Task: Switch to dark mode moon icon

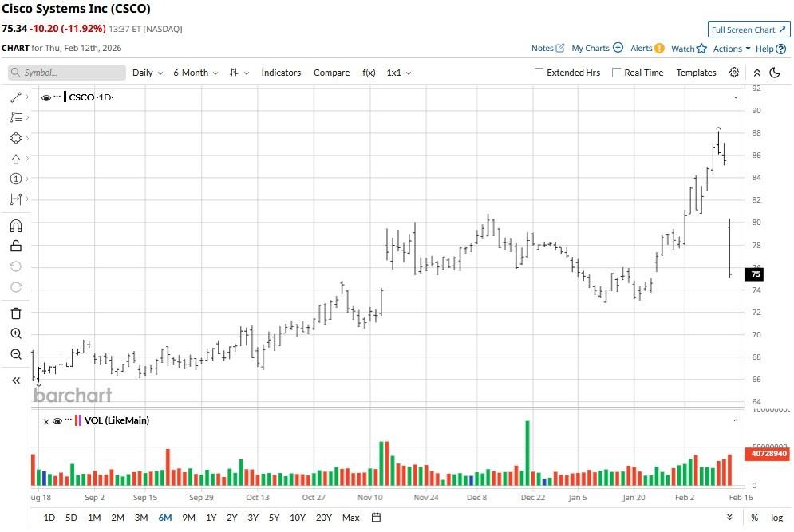Action: (774, 73)
